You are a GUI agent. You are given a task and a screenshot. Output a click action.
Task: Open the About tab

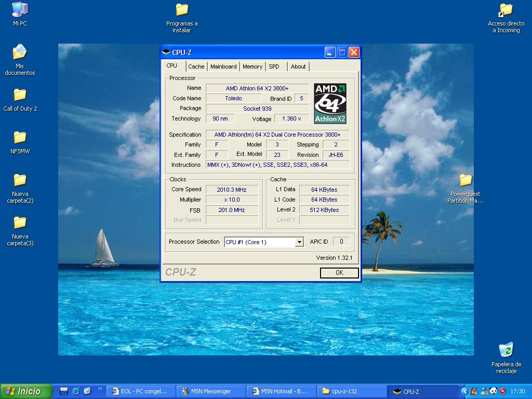click(298, 66)
